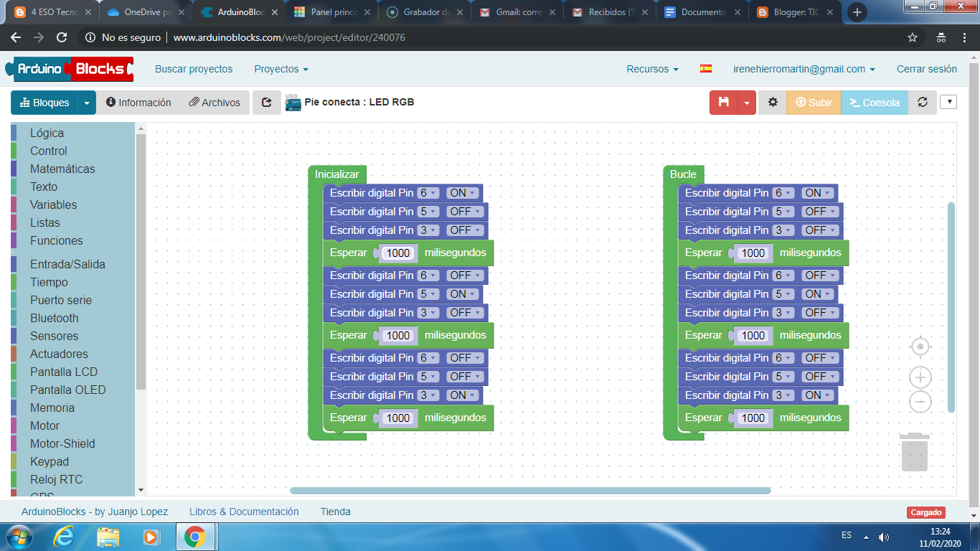Click the workspace trash can
Screen dimensions: 980x551
click(915, 452)
